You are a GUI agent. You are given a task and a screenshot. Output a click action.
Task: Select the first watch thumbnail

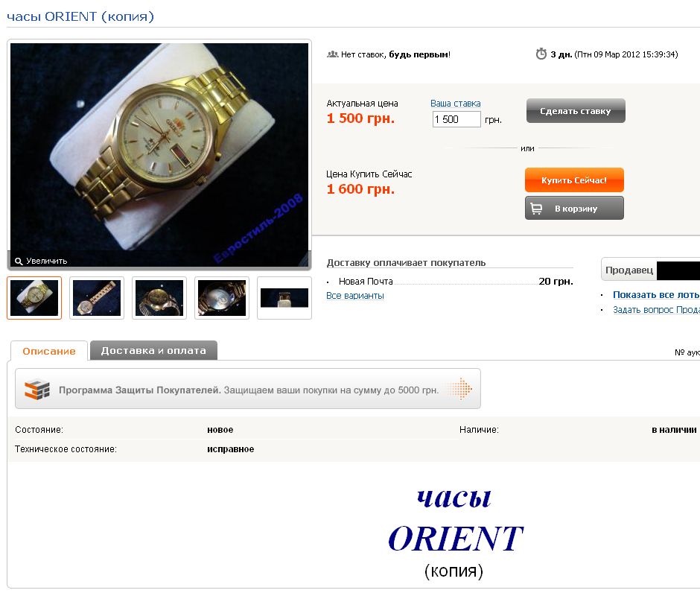[34, 298]
